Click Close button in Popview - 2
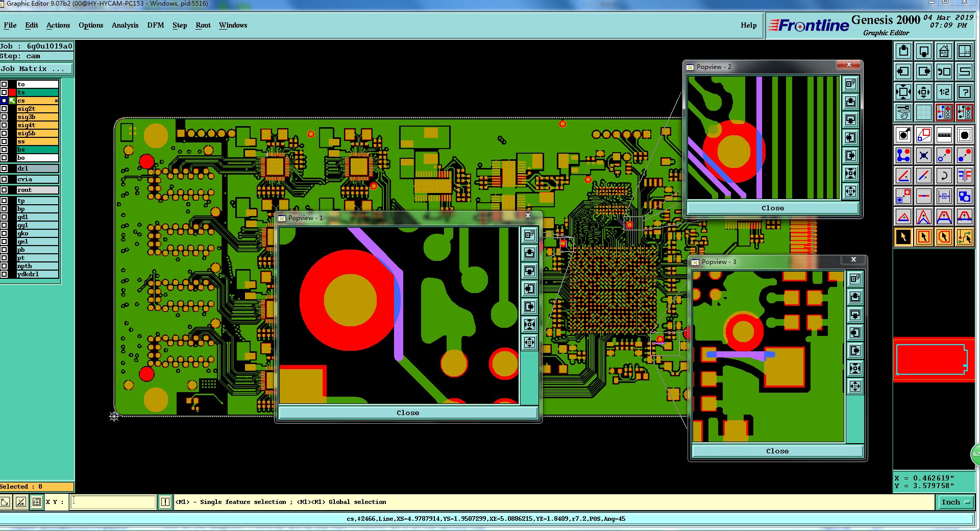The image size is (980, 531). tap(773, 208)
